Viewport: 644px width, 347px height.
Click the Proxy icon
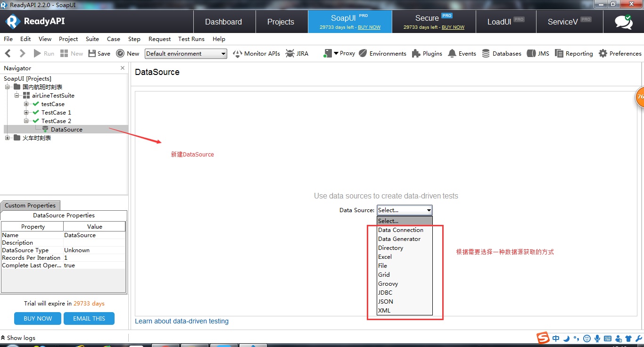pos(327,54)
